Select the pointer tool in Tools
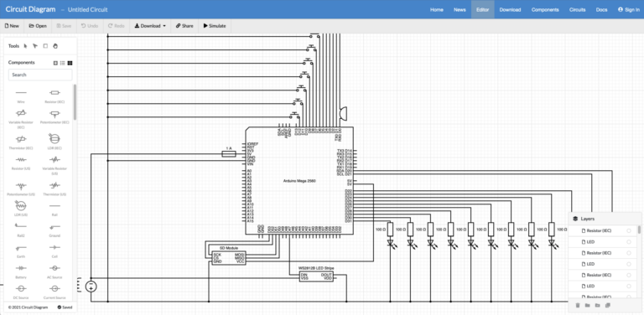The width and height of the screenshot is (644, 315). [x=25, y=46]
